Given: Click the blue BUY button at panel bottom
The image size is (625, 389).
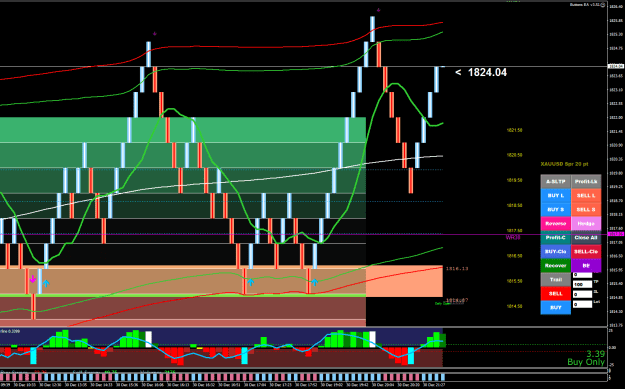Looking at the screenshot, I should click(556, 307).
